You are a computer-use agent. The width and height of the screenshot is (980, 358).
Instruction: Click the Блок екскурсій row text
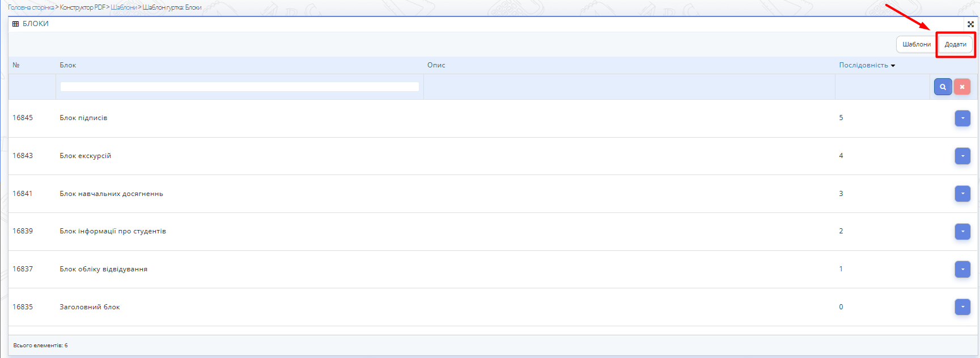(x=85, y=156)
